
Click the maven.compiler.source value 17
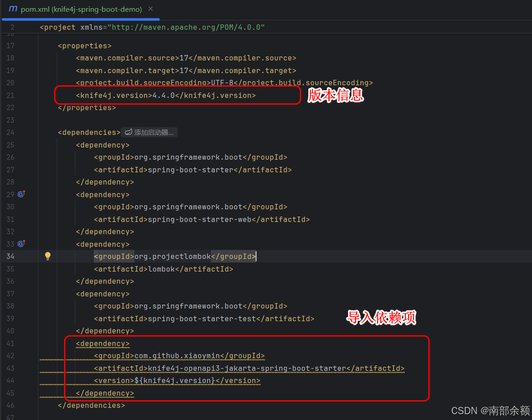pyautogui.click(x=183, y=58)
